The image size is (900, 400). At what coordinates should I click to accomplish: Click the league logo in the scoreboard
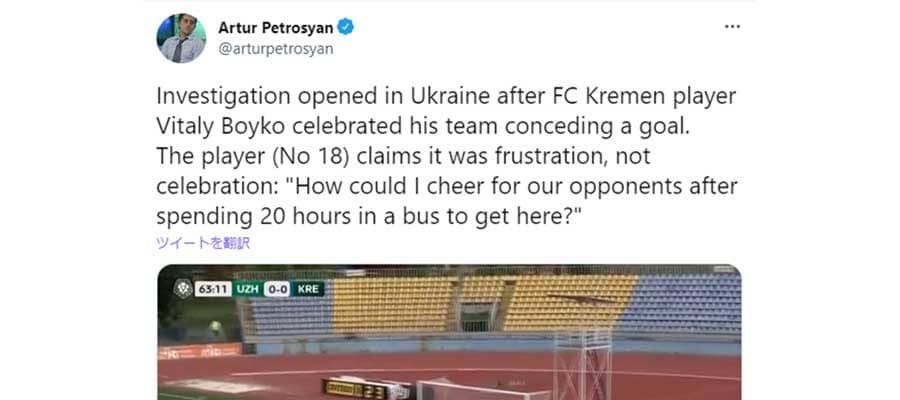point(182,289)
